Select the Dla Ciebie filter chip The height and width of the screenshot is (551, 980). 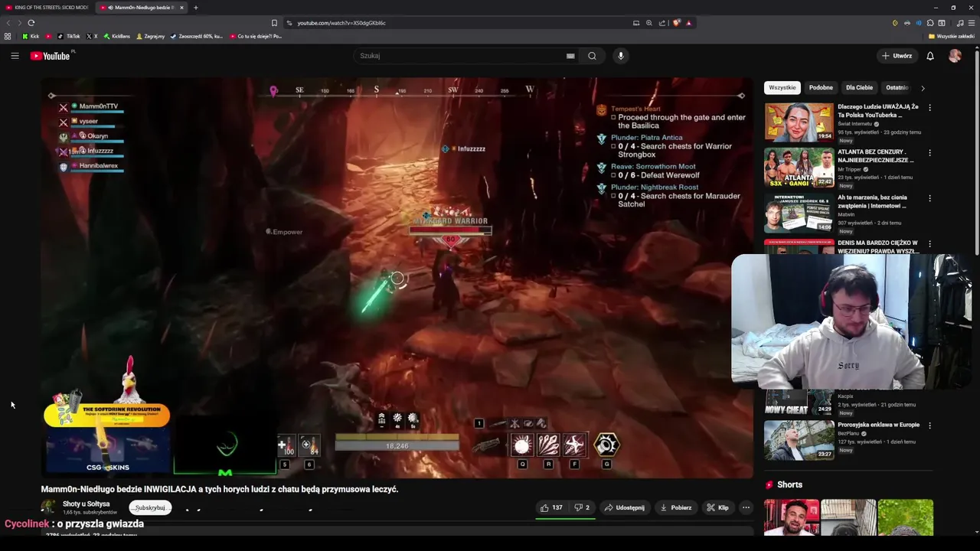pyautogui.click(x=859, y=88)
